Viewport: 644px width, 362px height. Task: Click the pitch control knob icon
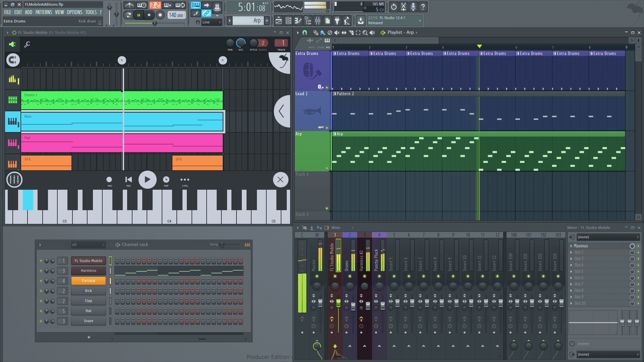coord(253,43)
